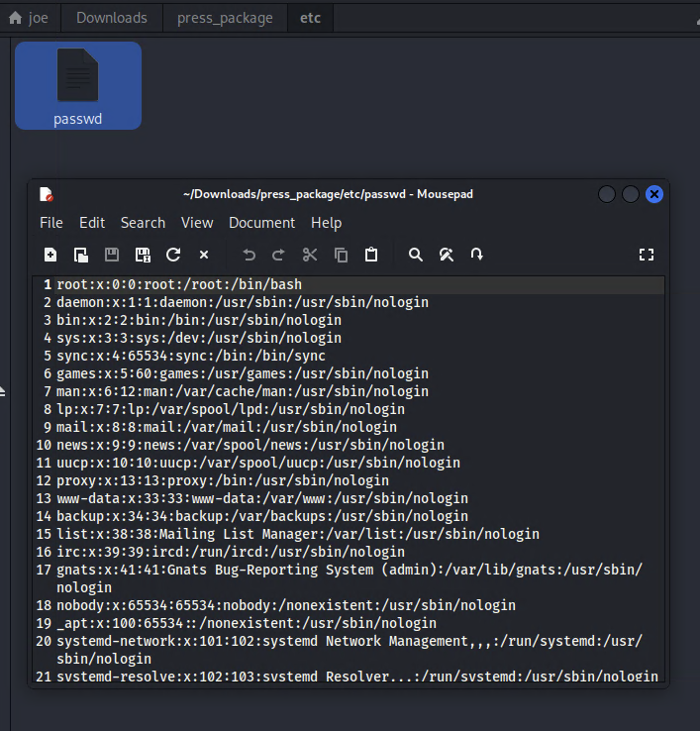Open the Edit menu
This screenshot has height=731, width=700.
point(92,223)
